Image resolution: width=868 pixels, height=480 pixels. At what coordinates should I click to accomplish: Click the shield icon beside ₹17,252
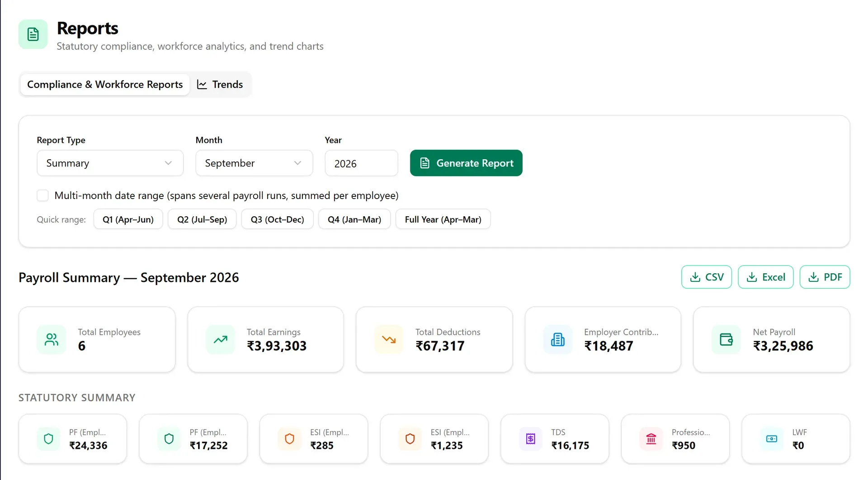(169, 439)
